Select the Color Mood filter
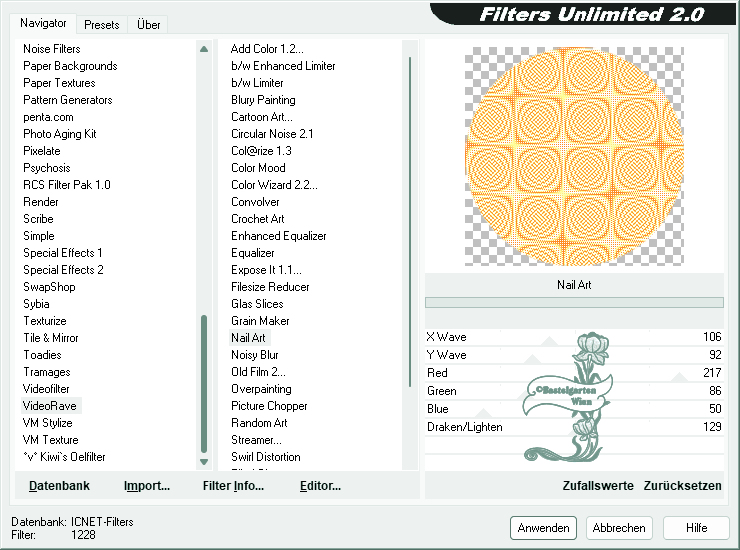Image resolution: width=740 pixels, height=550 pixels. pos(258,168)
